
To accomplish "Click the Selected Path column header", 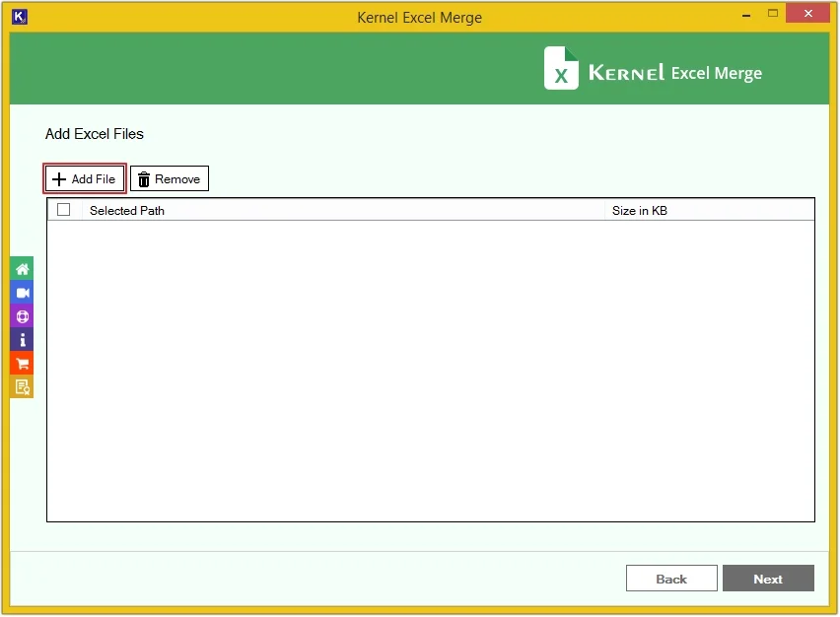I will (343, 211).
